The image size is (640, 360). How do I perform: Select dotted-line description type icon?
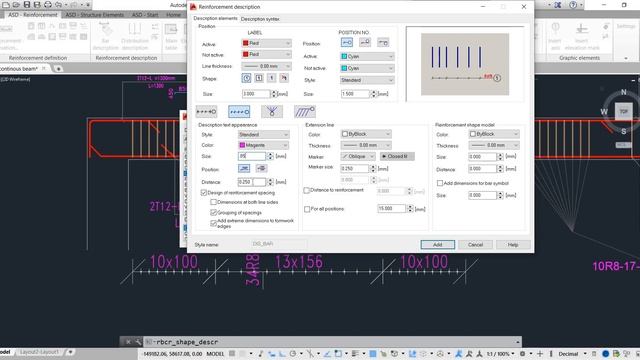click(x=239, y=111)
